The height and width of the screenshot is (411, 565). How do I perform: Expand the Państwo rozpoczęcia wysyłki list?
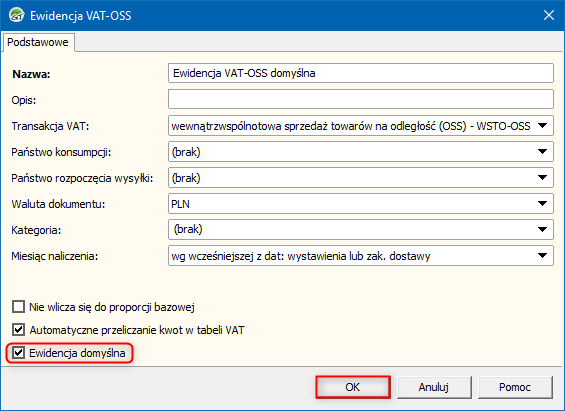[542, 178]
